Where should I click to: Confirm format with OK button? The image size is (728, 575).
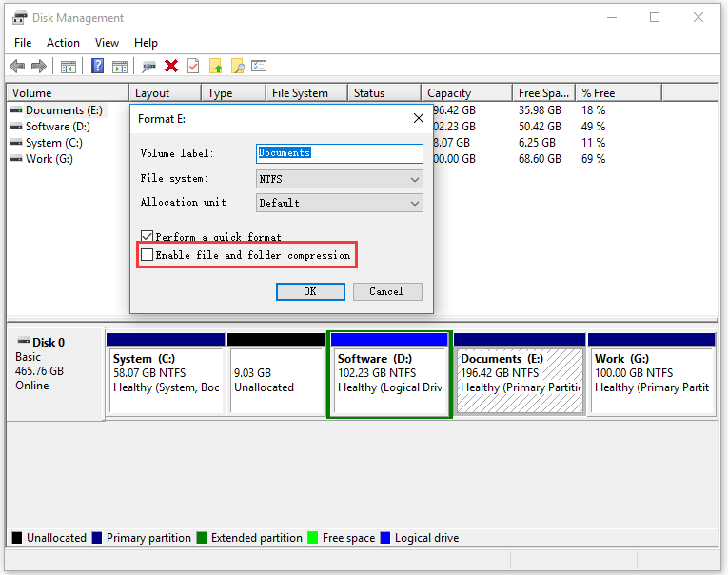(x=310, y=291)
